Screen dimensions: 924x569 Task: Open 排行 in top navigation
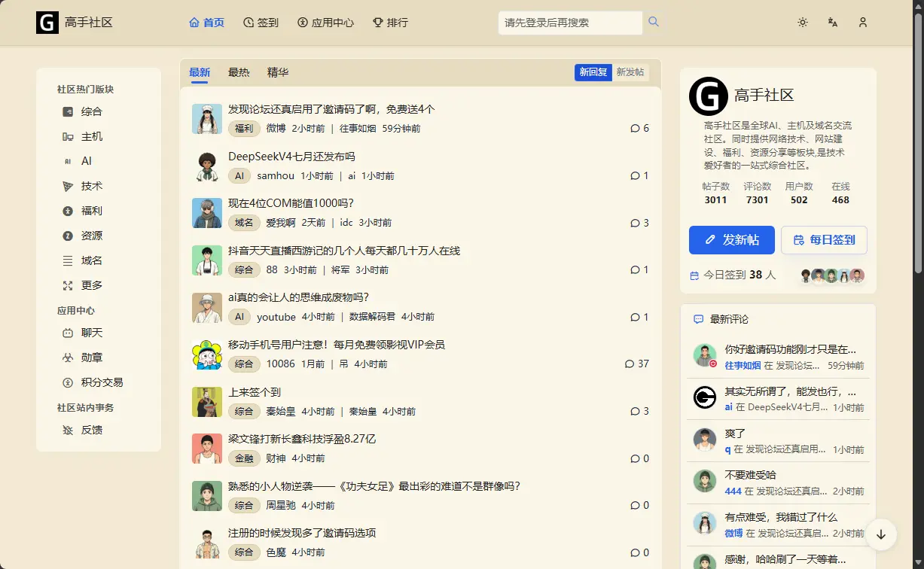click(x=390, y=23)
